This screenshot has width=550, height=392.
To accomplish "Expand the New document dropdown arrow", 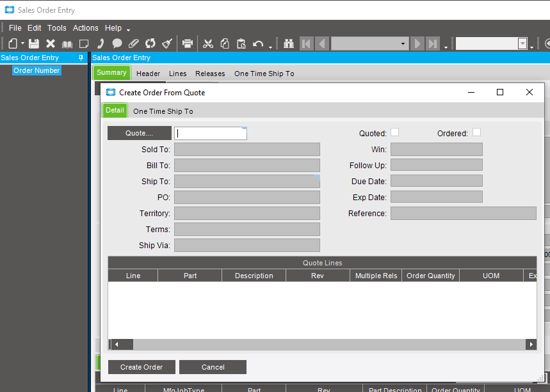I will pyautogui.click(x=22, y=44).
